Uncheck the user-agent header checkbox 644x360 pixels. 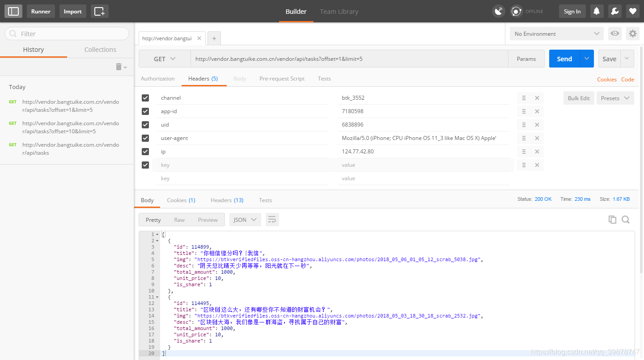tap(145, 138)
